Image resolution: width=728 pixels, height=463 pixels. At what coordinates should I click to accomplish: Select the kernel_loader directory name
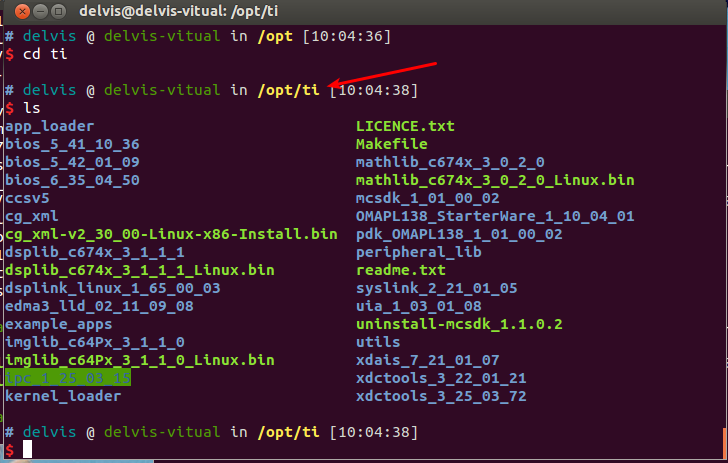pyautogui.click(x=63, y=396)
